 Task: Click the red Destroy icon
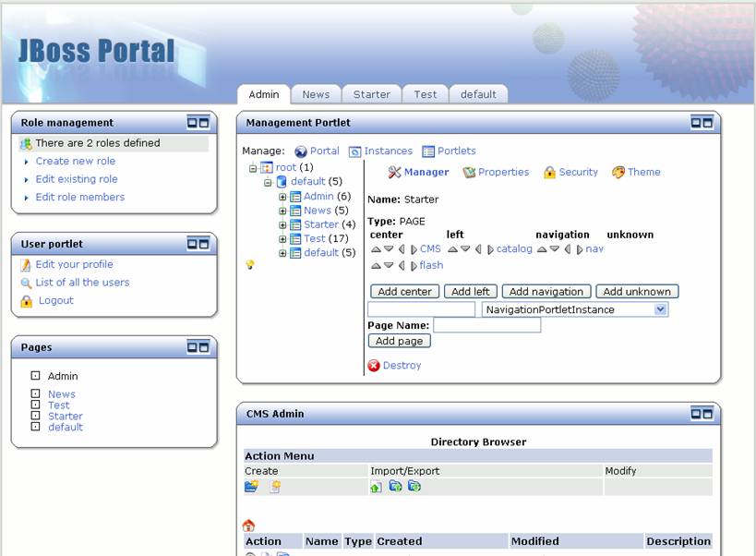click(x=374, y=366)
